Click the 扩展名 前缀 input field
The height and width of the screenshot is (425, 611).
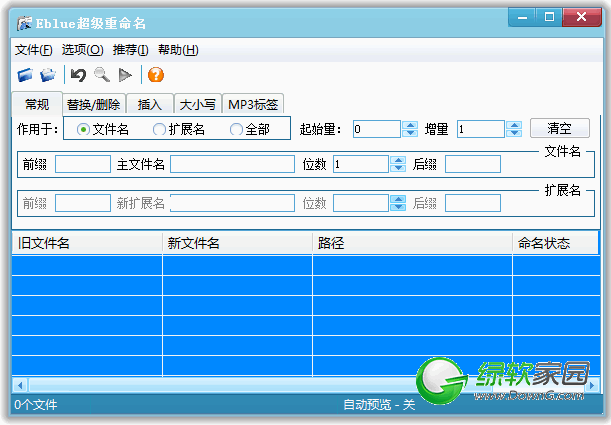point(83,203)
